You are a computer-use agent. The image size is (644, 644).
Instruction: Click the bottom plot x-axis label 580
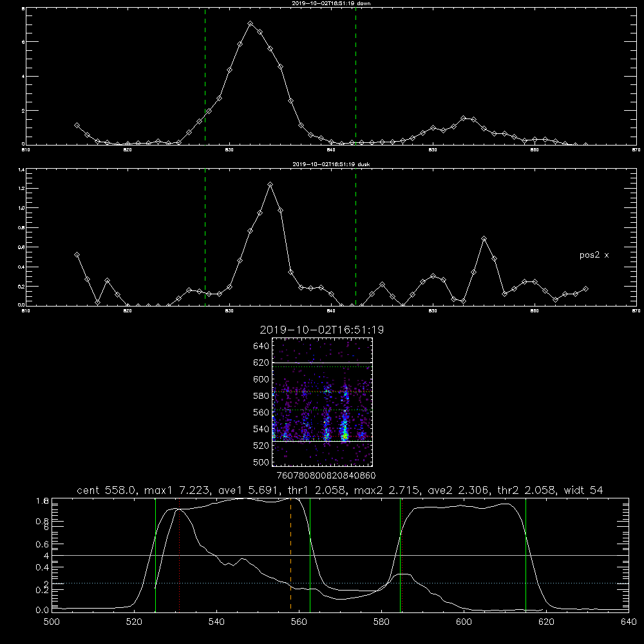[381, 622]
